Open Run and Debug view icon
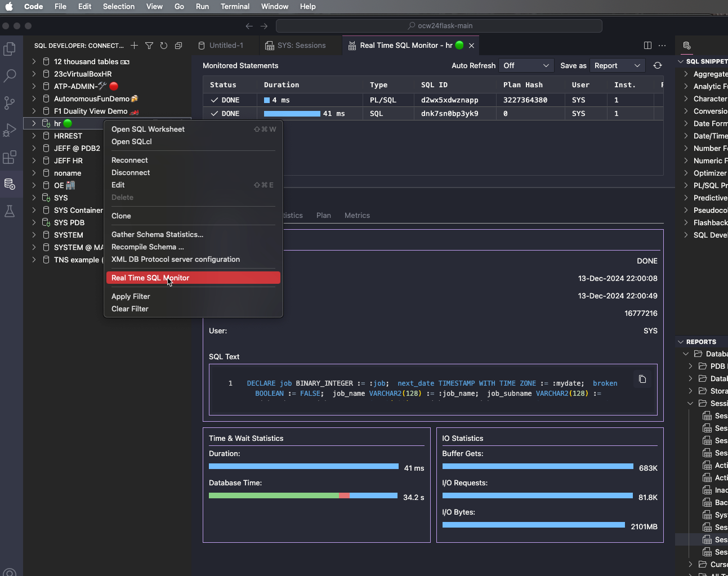This screenshot has width=728, height=576. (x=10, y=130)
